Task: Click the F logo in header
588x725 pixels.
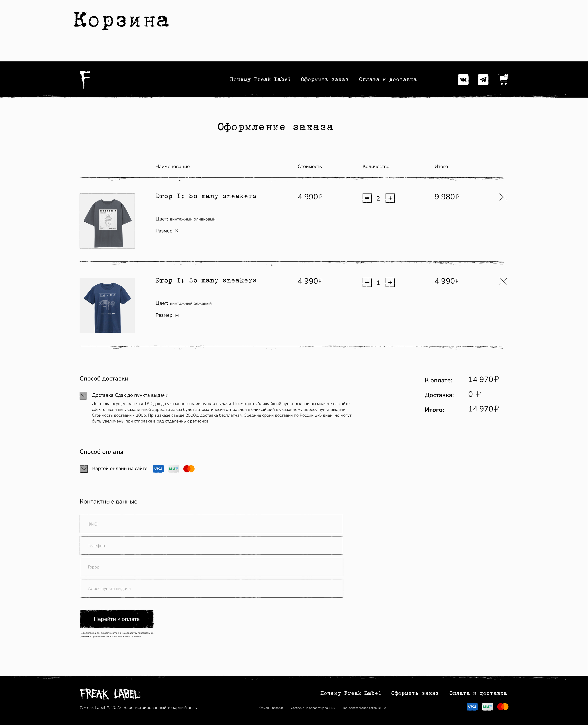Action: 85,79
